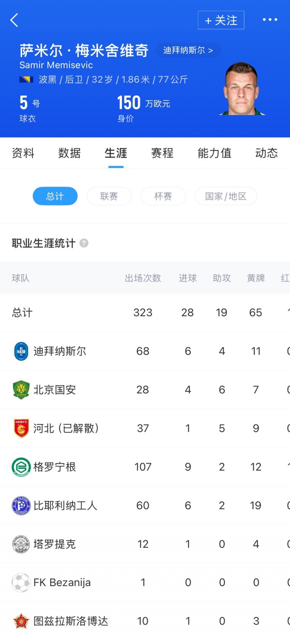Tap the FK Bezanija football icon

(x=21, y=582)
